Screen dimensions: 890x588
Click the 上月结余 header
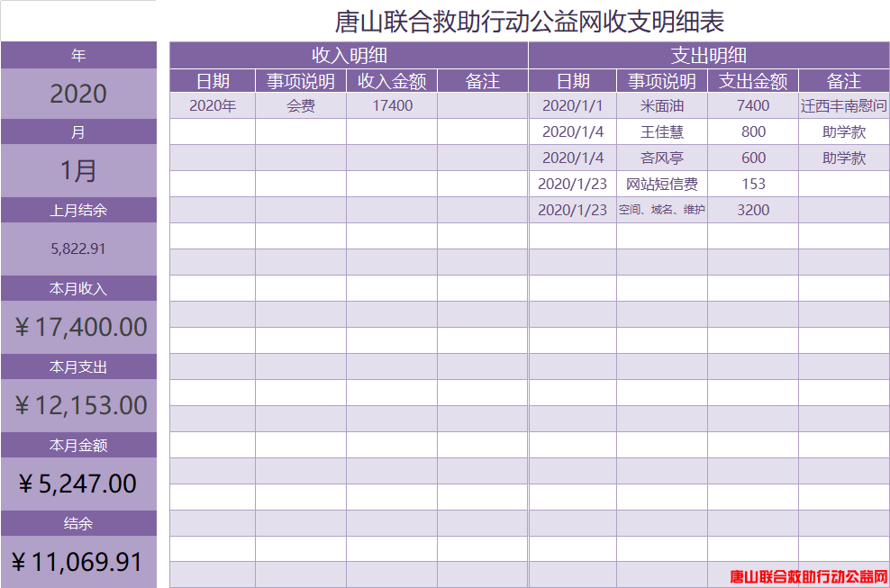pyautogui.click(x=78, y=211)
